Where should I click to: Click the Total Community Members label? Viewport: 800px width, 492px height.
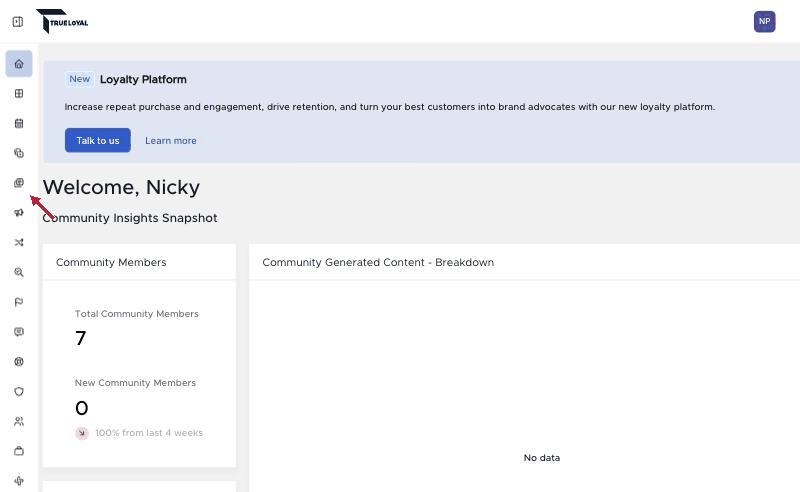point(137,314)
